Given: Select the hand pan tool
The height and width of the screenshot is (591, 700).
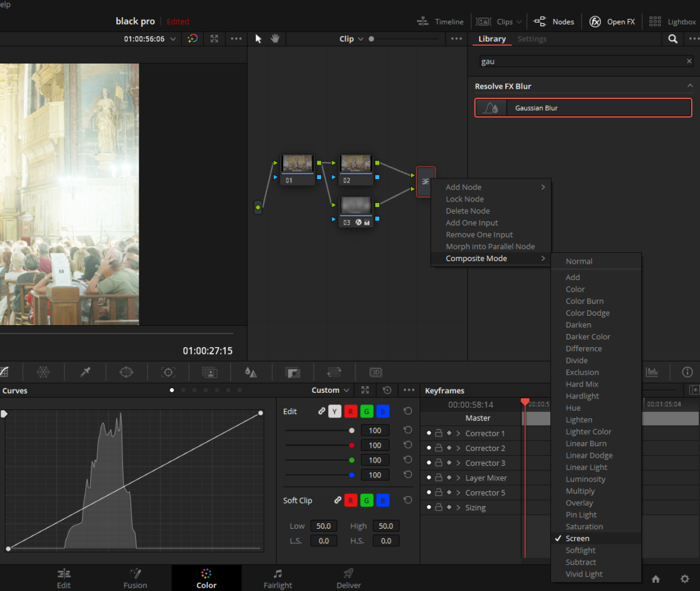Looking at the screenshot, I should point(275,39).
